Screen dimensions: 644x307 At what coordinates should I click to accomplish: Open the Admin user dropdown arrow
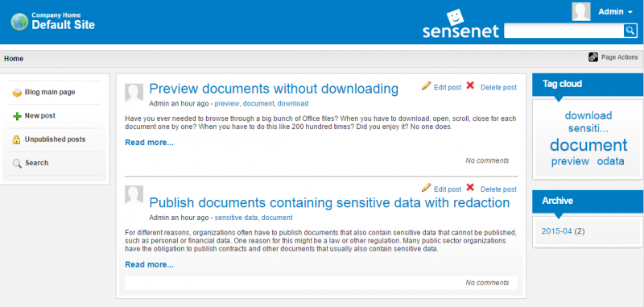coord(630,12)
